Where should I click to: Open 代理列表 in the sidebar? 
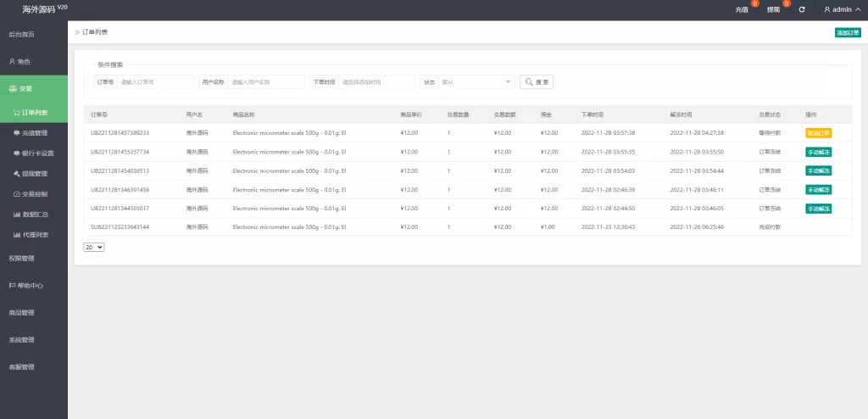(34, 235)
